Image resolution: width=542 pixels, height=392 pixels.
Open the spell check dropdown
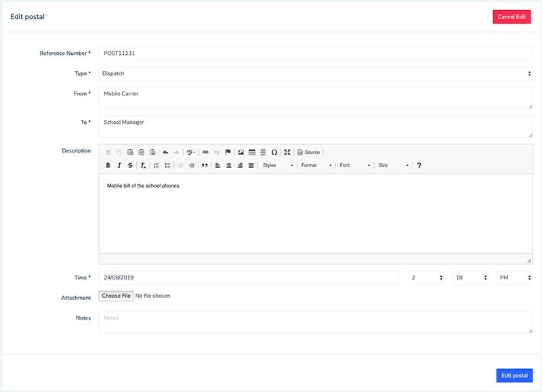tap(191, 152)
